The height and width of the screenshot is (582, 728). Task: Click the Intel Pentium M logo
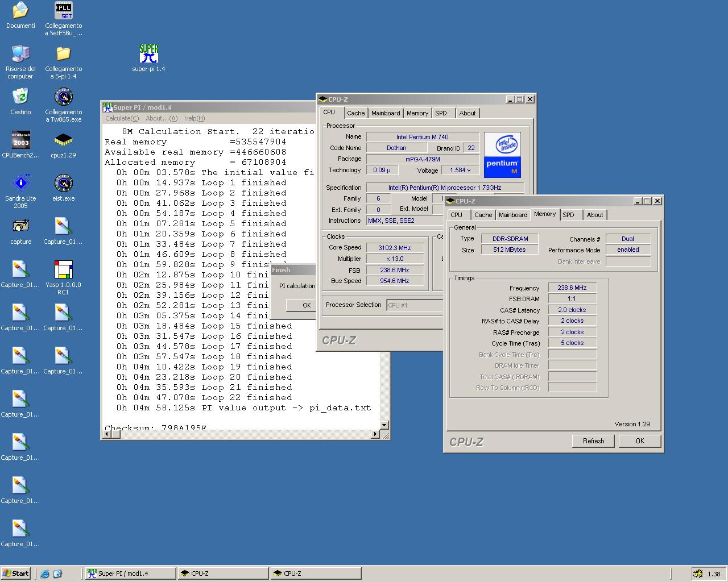click(502, 155)
